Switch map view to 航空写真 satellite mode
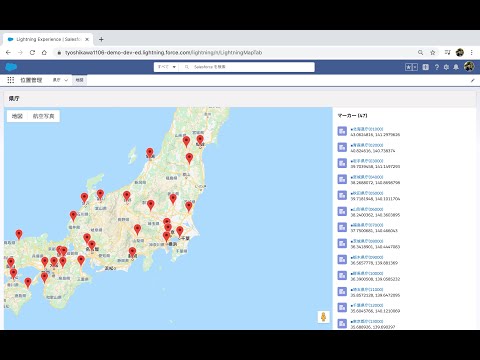This screenshot has width=480, height=360. point(44,116)
